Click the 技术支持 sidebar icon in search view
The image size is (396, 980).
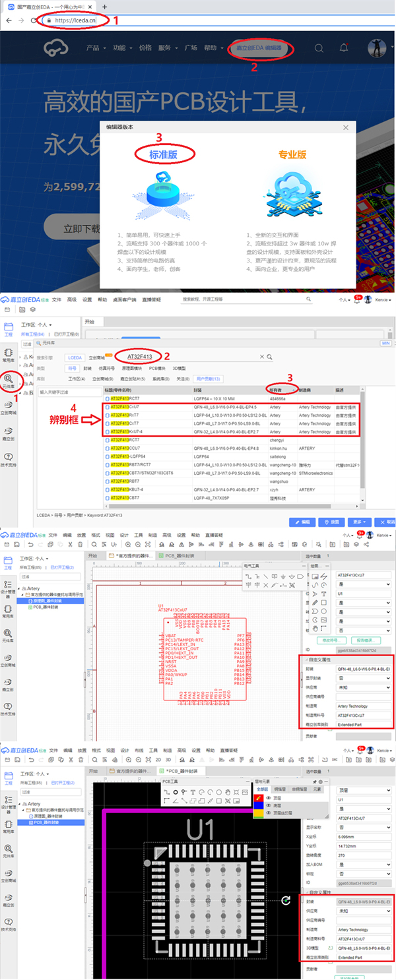click(9, 459)
